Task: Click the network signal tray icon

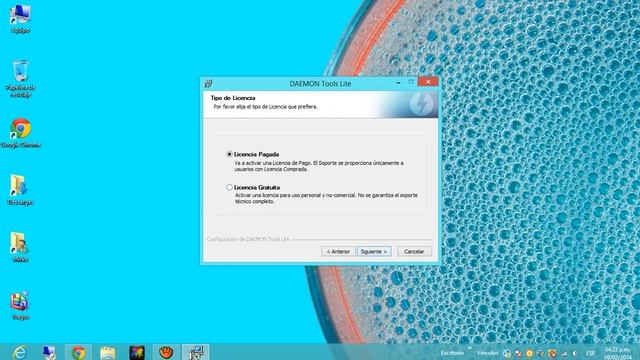Action: (564, 353)
